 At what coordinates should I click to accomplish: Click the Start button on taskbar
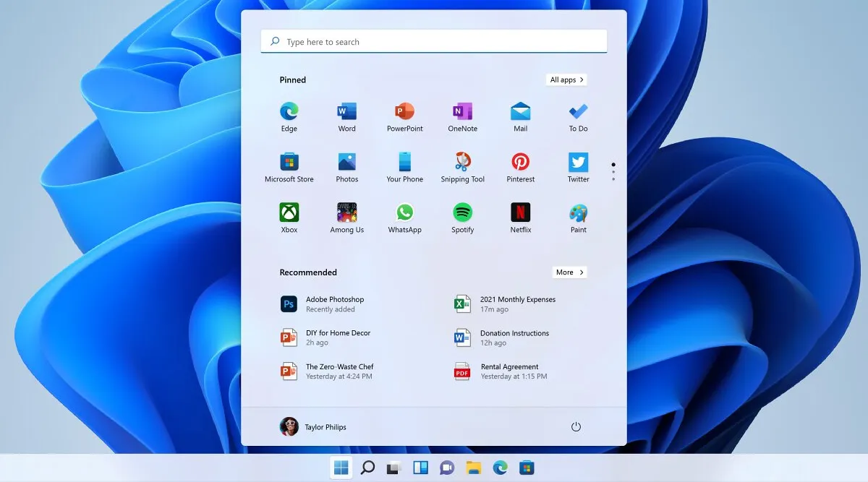[341, 468]
